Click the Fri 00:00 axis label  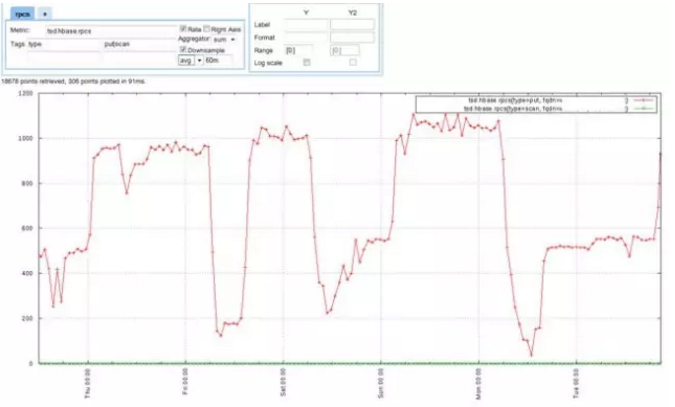pos(186,382)
